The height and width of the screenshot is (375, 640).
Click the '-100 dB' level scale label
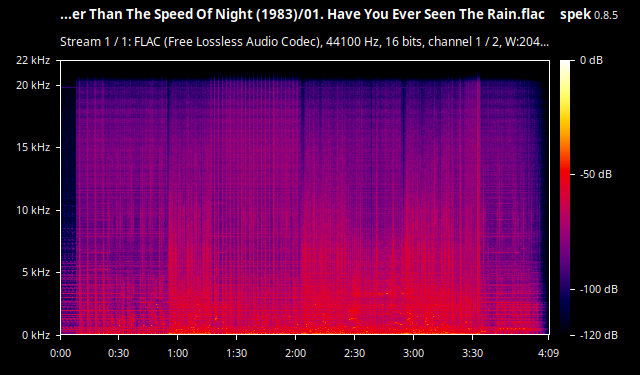pyautogui.click(x=599, y=289)
